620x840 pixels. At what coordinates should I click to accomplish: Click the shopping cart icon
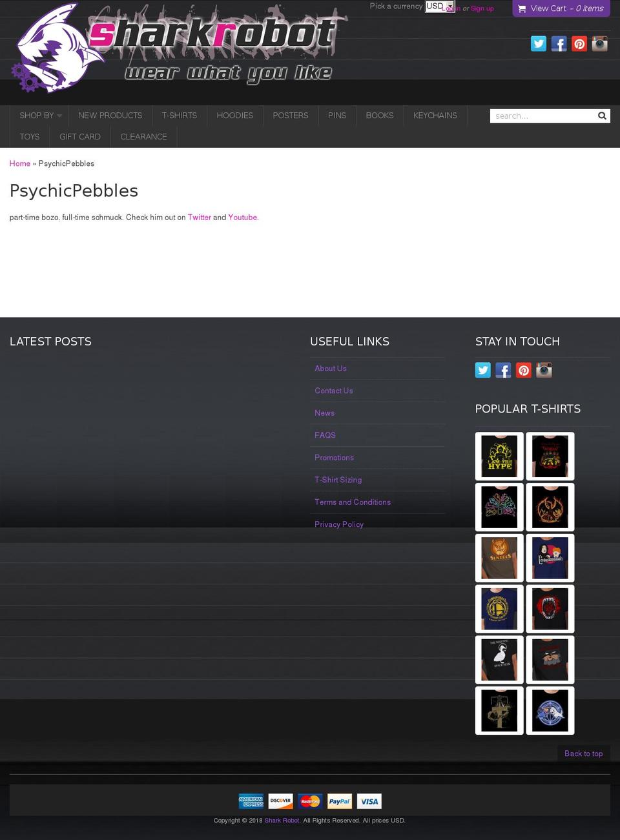click(522, 8)
